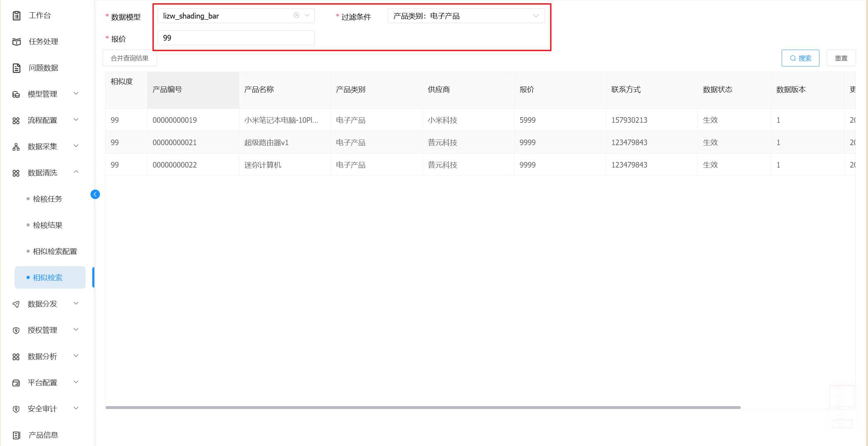
Task: Open the 过滤条件 dropdown
Action: click(535, 16)
